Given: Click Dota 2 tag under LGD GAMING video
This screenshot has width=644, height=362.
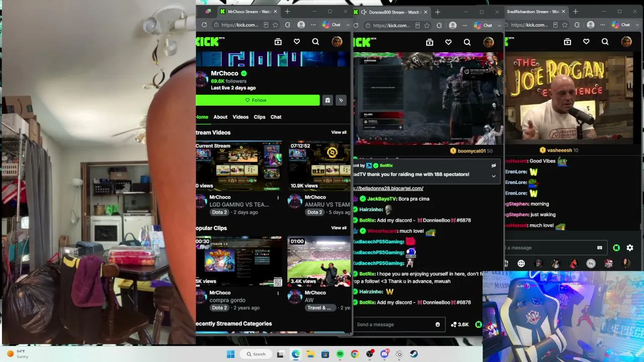Looking at the screenshot, I should (219, 212).
